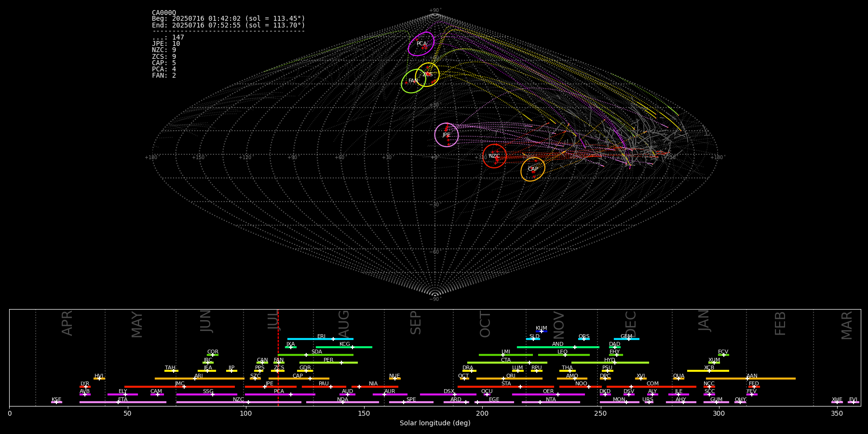Click the ORI orange shower bar
Image resolution: width=868 pixels, height=434 pixels.
509,379
